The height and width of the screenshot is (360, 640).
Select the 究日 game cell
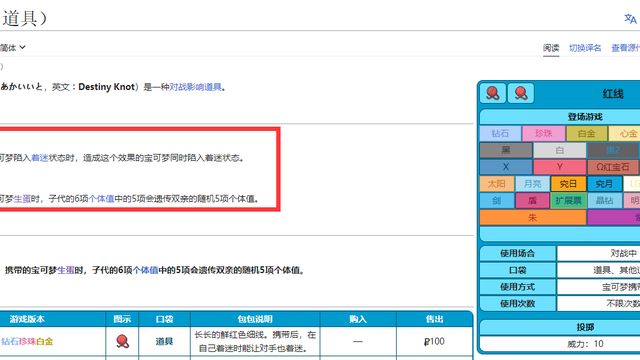(x=568, y=184)
